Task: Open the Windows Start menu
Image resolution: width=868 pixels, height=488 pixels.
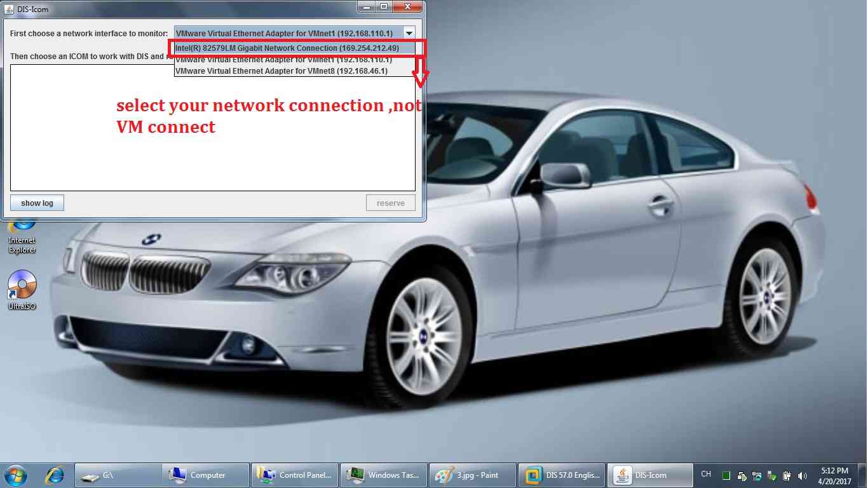Action: coord(15,475)
